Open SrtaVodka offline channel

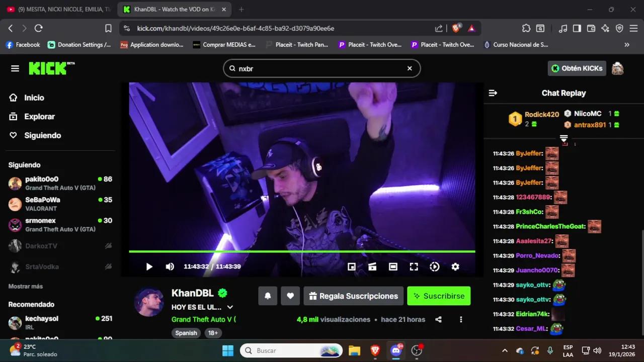pos(60,266)
